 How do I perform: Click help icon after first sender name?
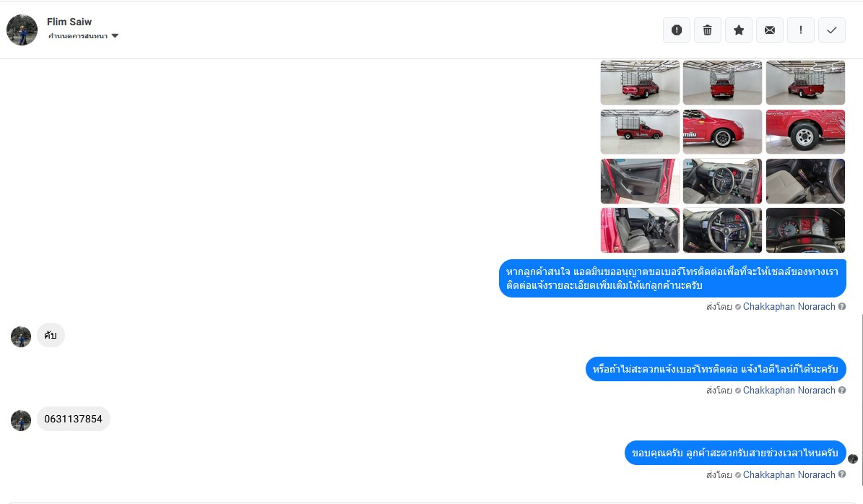coord(842,306)
